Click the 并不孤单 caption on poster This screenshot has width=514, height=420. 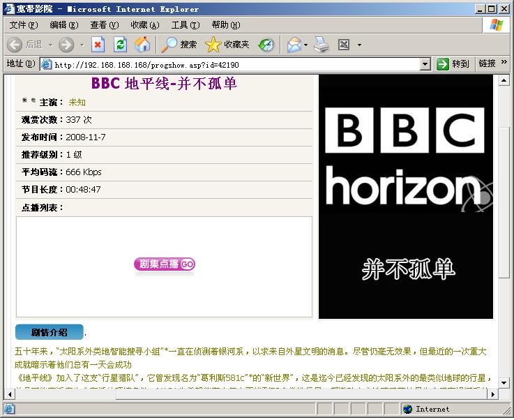coord(409,269)
